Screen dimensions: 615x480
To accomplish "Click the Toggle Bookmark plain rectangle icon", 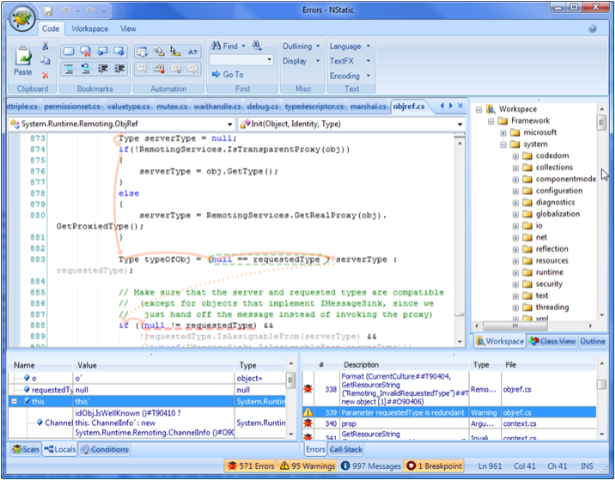I will click(x=69, y=51).
